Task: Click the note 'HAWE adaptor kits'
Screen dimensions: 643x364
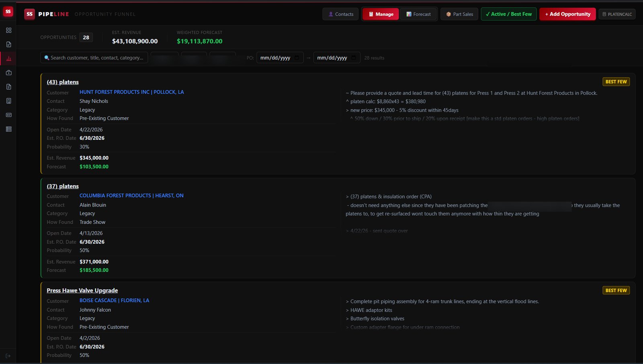Action: (x=369, y=310)
